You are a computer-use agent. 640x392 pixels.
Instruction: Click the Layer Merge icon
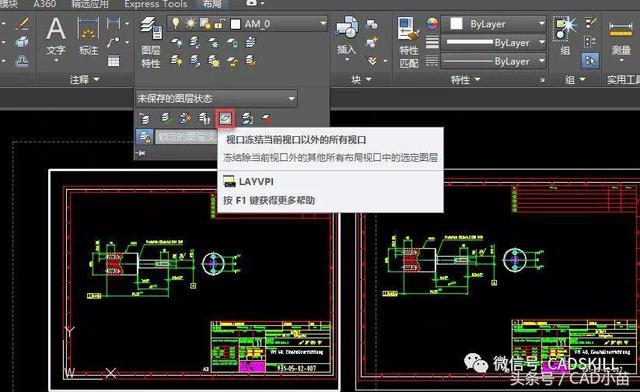point(247,119)
